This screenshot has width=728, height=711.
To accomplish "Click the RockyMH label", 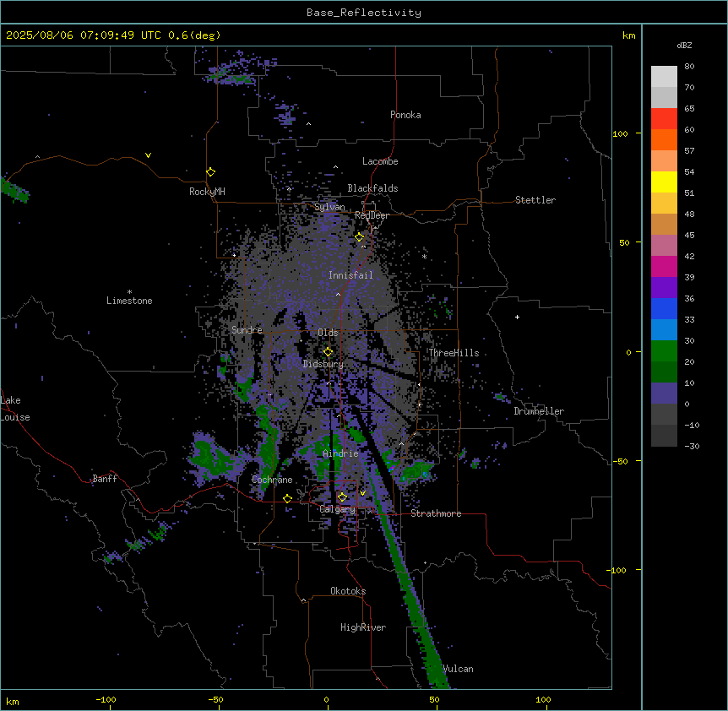I will (x=207, y=192).
